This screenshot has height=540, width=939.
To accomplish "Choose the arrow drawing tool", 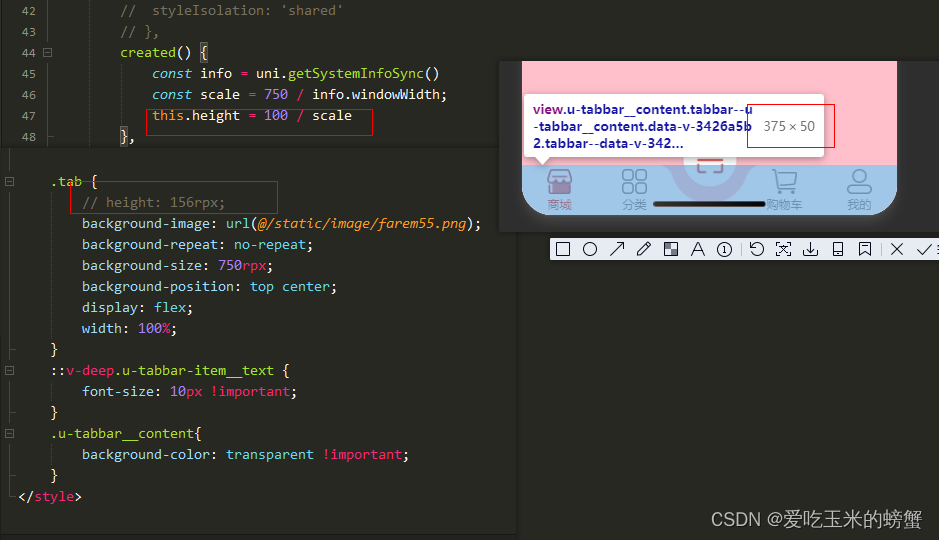I will click(x=617, y=249).
